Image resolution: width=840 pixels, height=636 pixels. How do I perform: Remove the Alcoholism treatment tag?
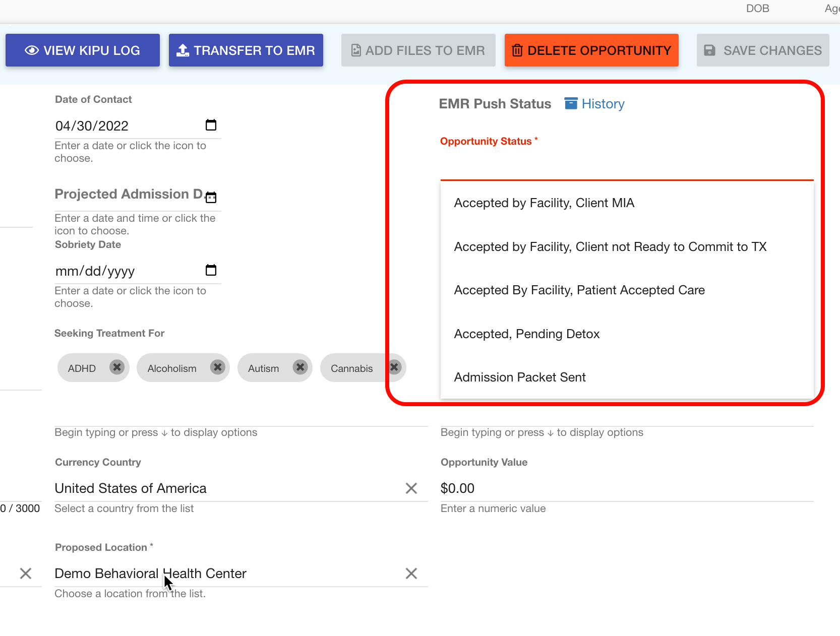point(217,367)
